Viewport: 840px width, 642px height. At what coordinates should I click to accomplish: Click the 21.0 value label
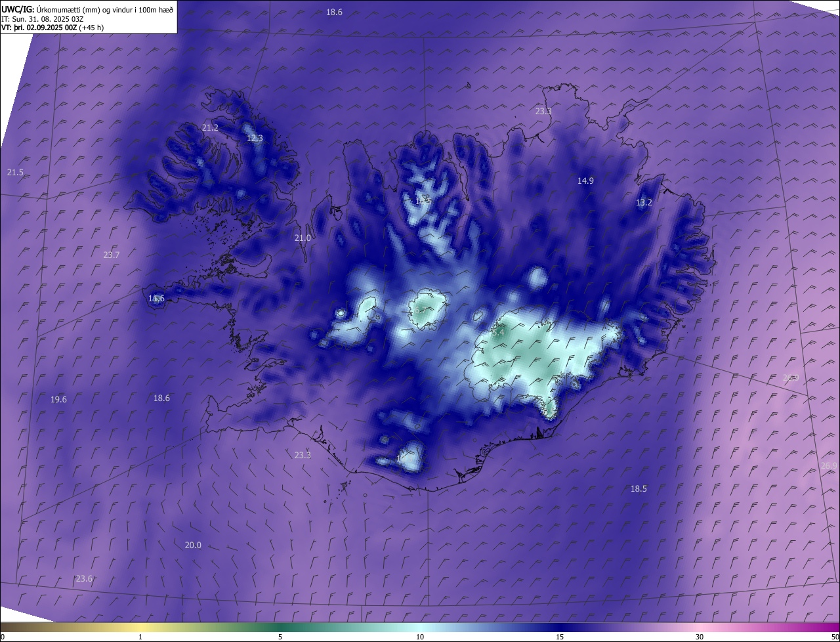pos(303,238)
